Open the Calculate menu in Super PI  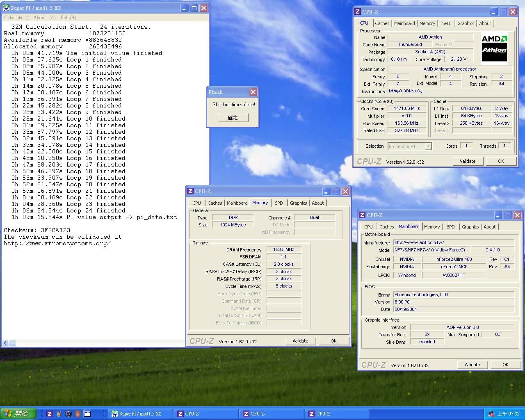tap(16, 18)
